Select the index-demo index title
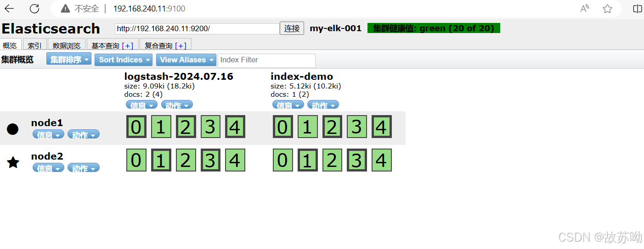This screenshot has height=249, width=644. pyautogui.click(x=302, y=76)
